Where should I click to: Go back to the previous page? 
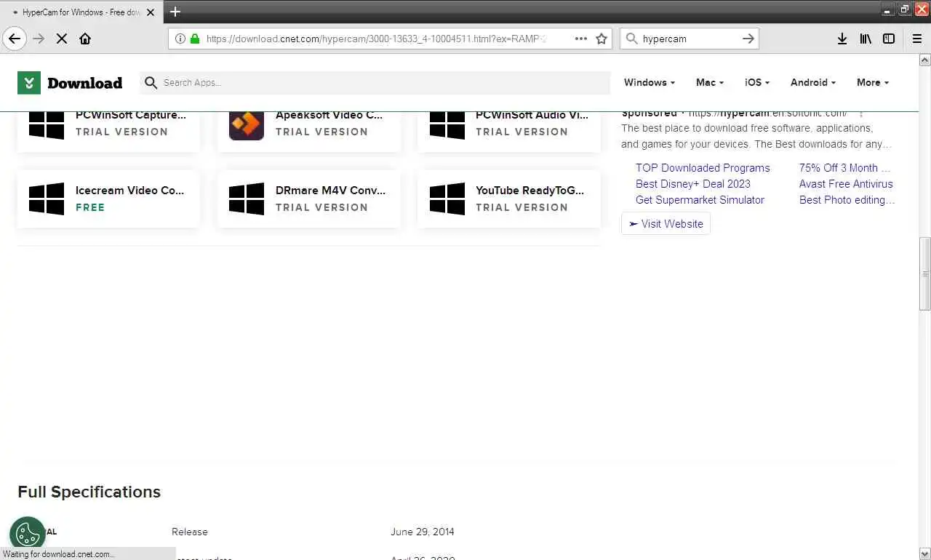point(15,39)
